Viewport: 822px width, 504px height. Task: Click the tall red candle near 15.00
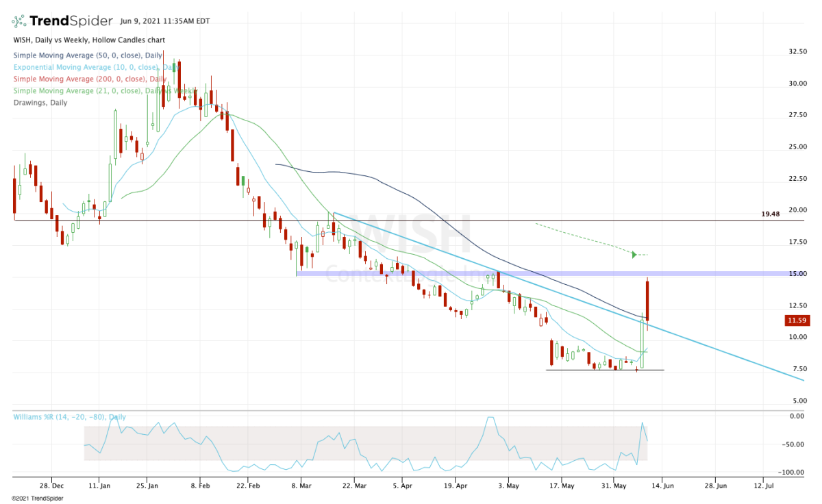[x=647, y=301]
